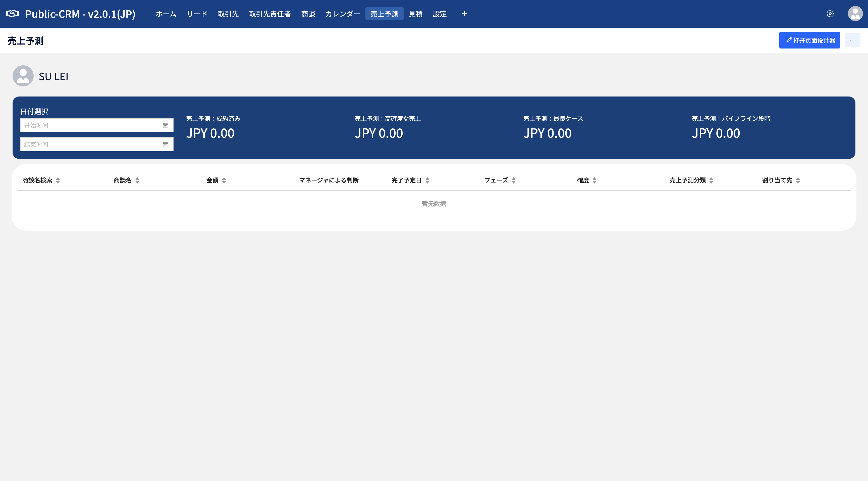Click the user avatar icon at top right

click(855, 14)
